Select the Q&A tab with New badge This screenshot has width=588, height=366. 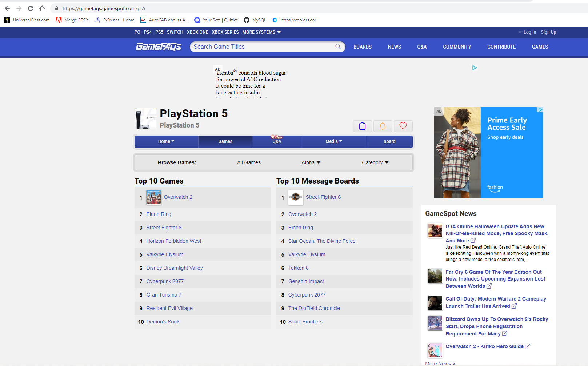coord(277,141)
